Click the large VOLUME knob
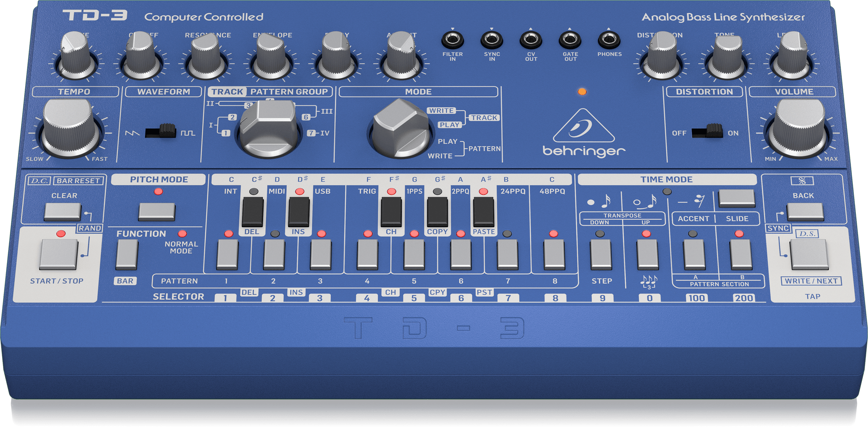Screen dimensions: 868x427 (x=798, y=129)
